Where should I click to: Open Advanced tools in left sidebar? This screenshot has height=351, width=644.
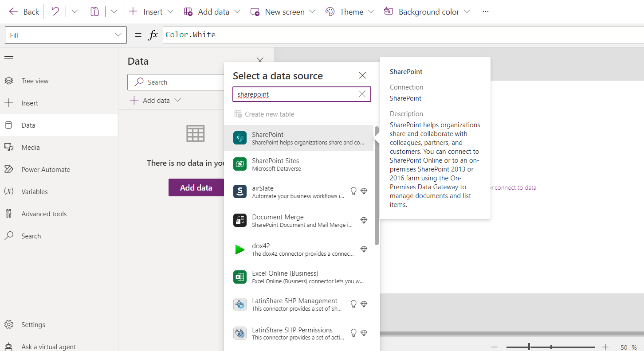pyautogui.click(x=59, y=214)
